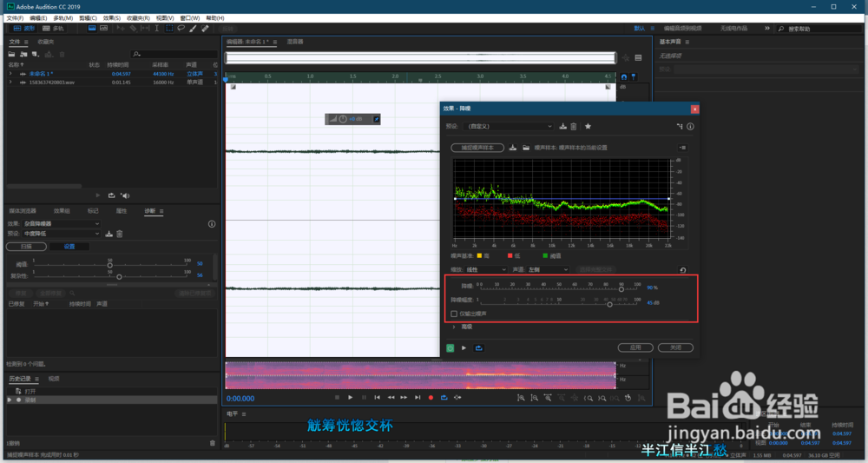Screen dimensions: 868x463
Task: Switch to the 效果组 tab
Action: point(62,211)
